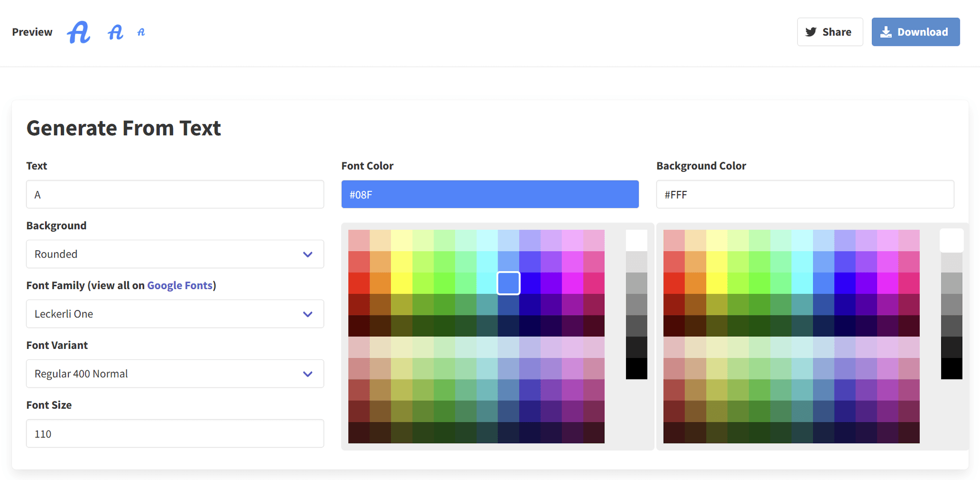The width and height of the screenshot is (980, 480).
Task: Pick white in the background grayscale column
Action: pyautogui.click(x=951, y=240)
